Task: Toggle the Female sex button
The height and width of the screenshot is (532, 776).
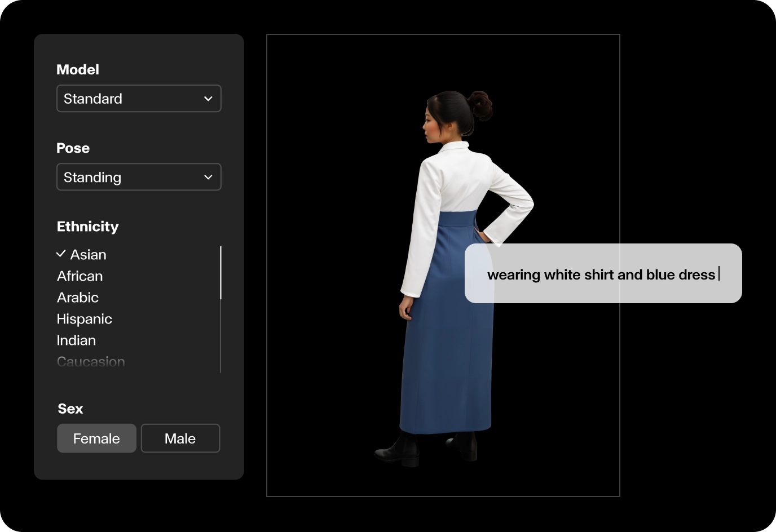Action: (x=96, y=438)
